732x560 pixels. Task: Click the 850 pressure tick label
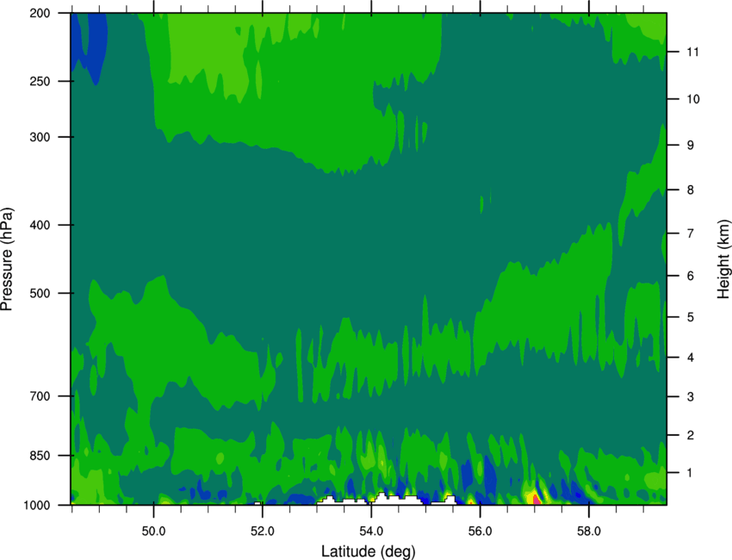pos(40,456)
